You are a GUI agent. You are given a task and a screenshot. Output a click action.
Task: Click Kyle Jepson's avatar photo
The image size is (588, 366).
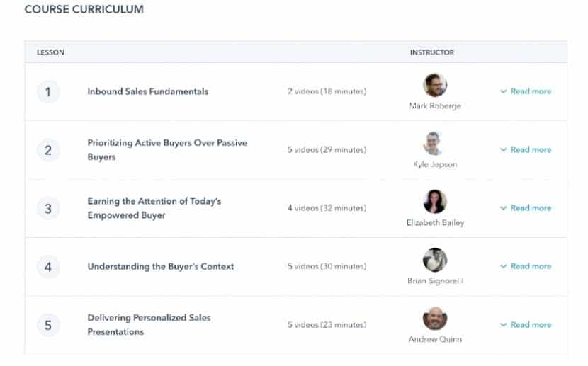click(x=435, y=144)
